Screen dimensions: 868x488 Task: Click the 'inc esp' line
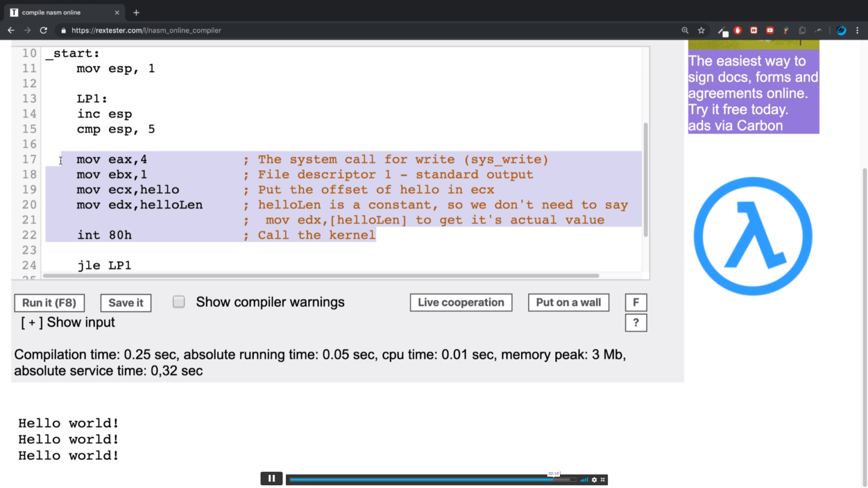(x=105, y=114)
